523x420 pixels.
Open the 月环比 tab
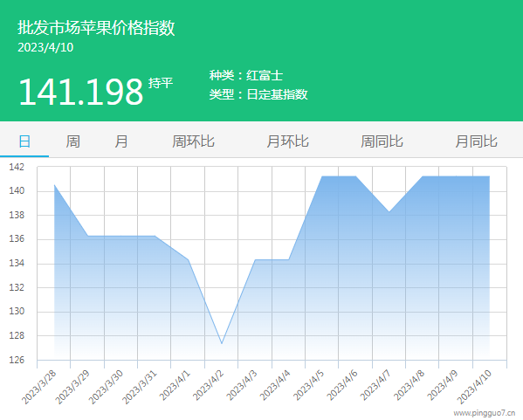(287, 141)
